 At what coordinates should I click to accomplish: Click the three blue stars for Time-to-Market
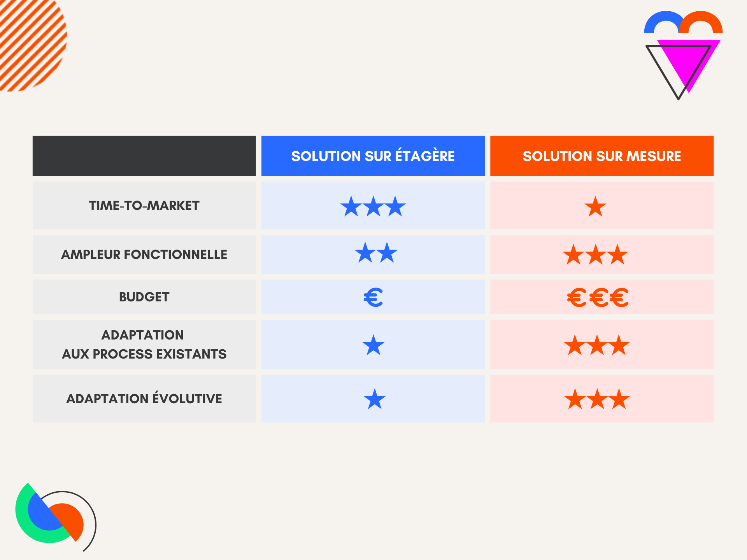[373, 206]
